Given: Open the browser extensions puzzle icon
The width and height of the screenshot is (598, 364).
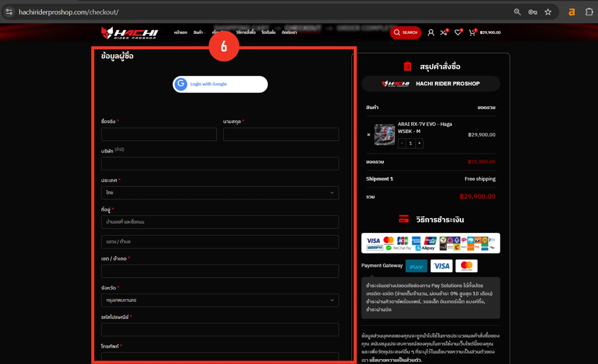Looking at the screenshot, I should [589, 12].
